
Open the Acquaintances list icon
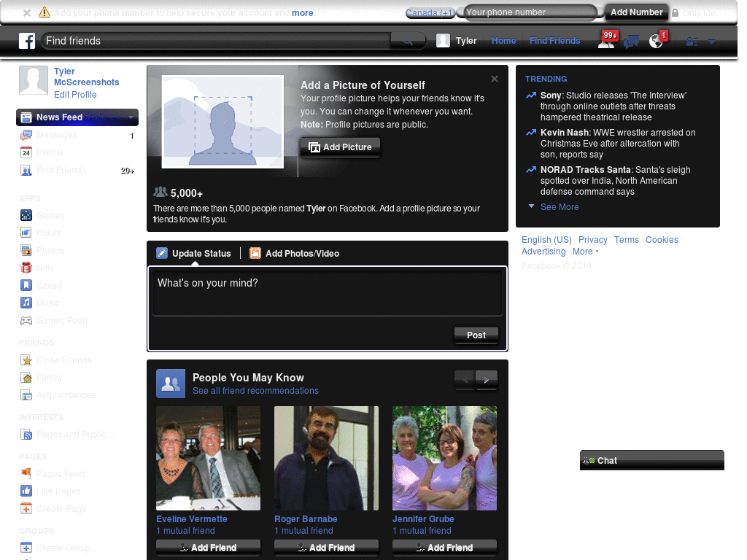(x=26, y=395)
